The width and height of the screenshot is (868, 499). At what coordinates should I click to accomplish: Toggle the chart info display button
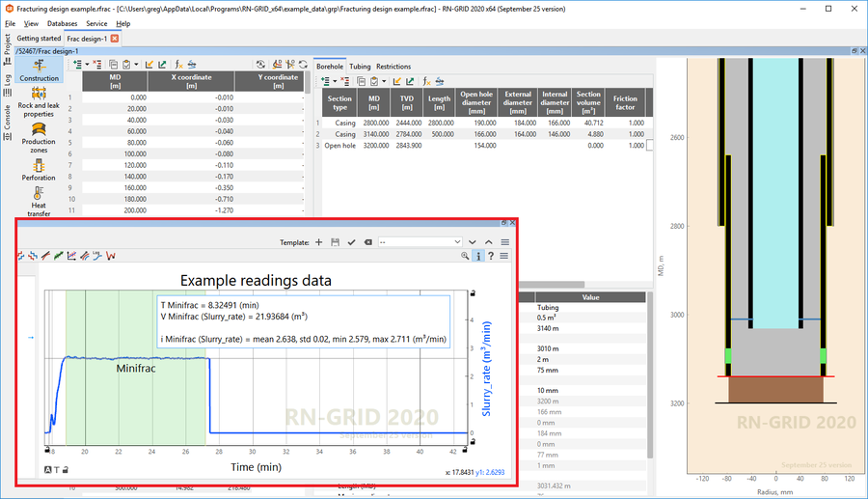478,256
